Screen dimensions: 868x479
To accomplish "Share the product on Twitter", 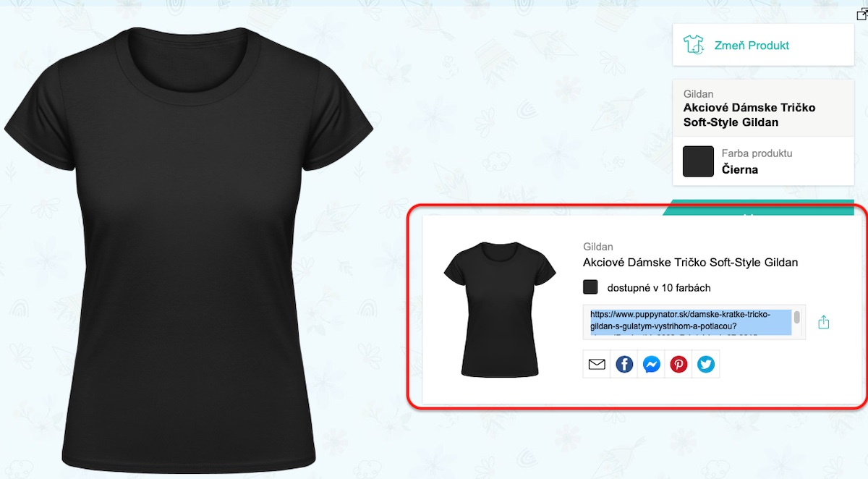I will 706,365.
